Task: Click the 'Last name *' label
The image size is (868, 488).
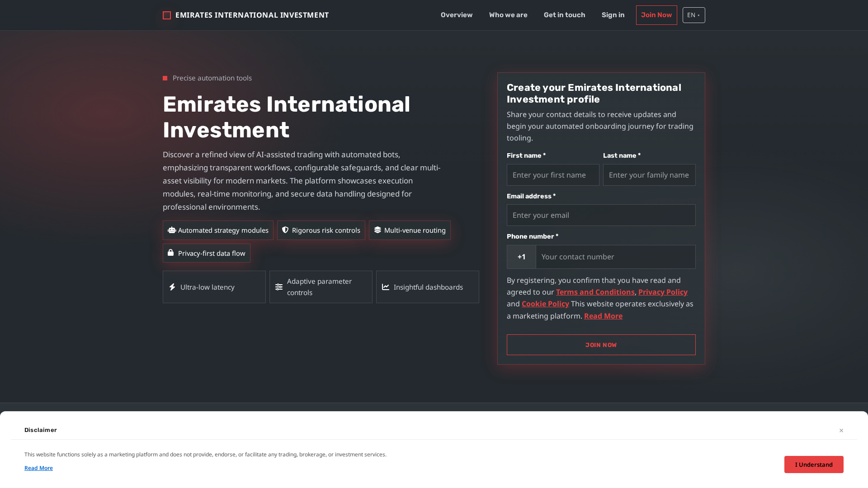Action: coord(622,155)
